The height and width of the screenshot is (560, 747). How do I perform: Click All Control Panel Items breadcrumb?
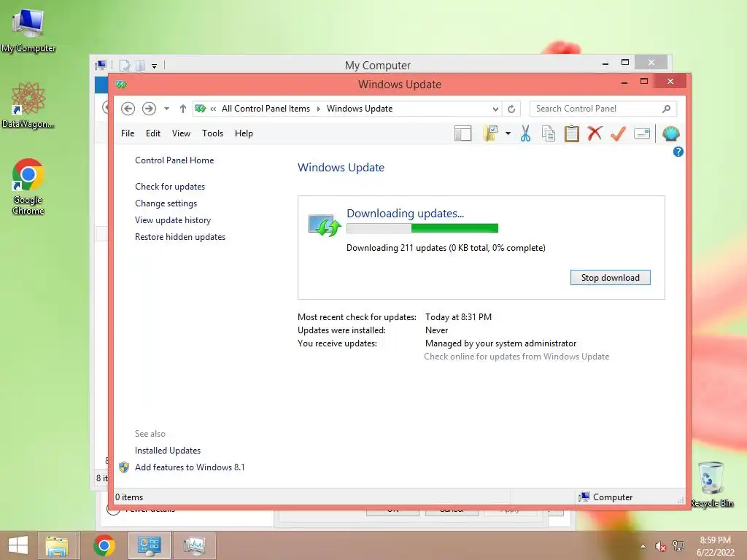click(x=266, y=109)
